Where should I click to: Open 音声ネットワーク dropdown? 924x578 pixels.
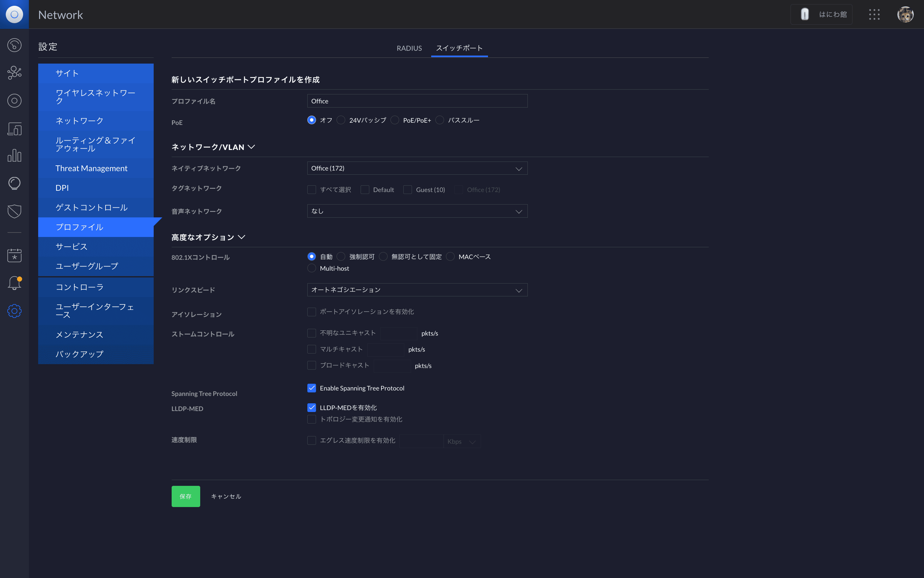[x=417, y=211]
